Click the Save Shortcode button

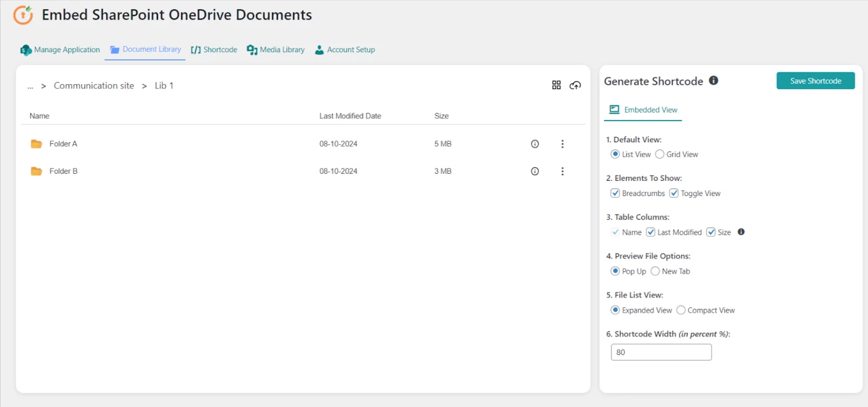tap(815, 81)
